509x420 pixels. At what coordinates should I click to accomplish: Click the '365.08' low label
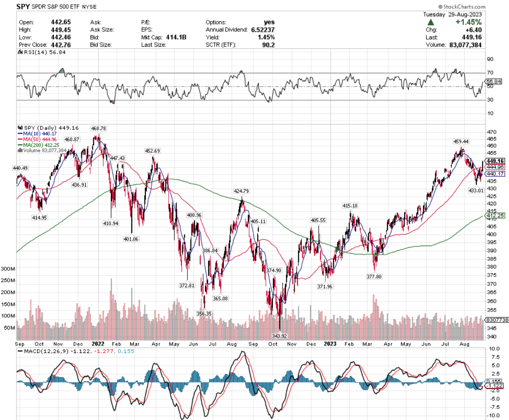pos(220,299)
